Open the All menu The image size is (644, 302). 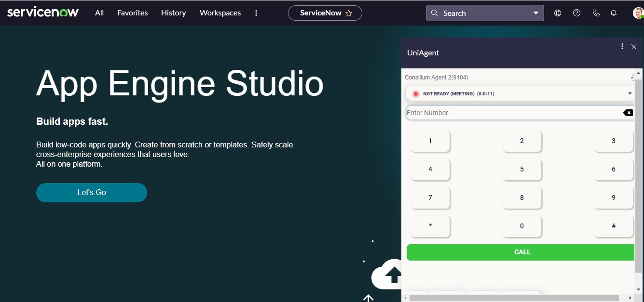(x=99, y=13)
